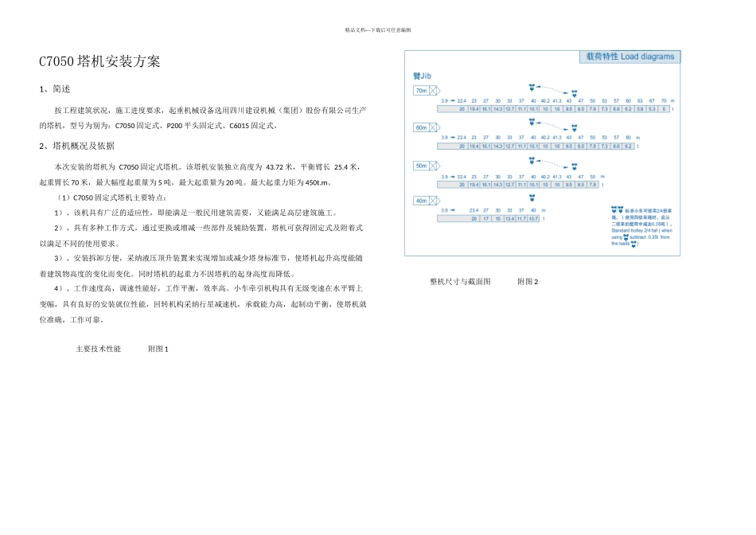Click the label "附图 1"
This screenshot has height=535, width=756.
[158, 349]
